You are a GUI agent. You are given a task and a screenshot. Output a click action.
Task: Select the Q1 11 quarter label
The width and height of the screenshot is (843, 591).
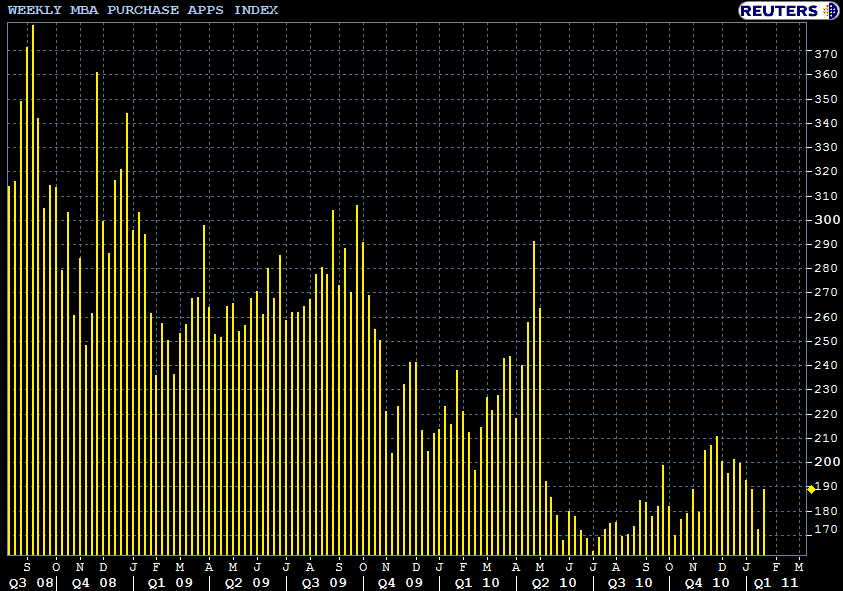pyautogui.click(x=777, y=582)
